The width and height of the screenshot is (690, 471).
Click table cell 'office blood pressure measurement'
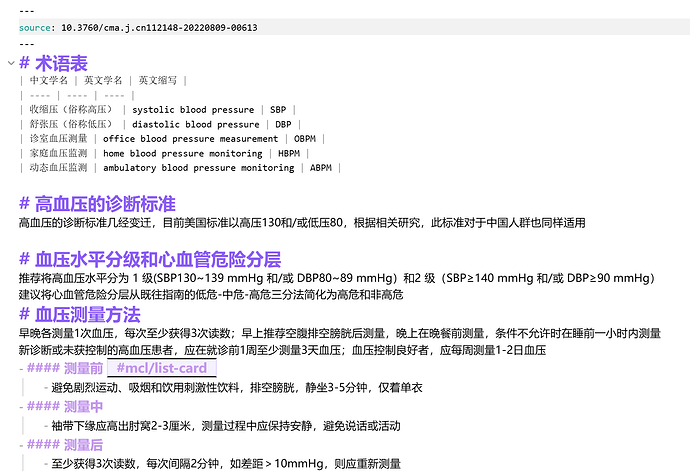(x=191, y=139)
